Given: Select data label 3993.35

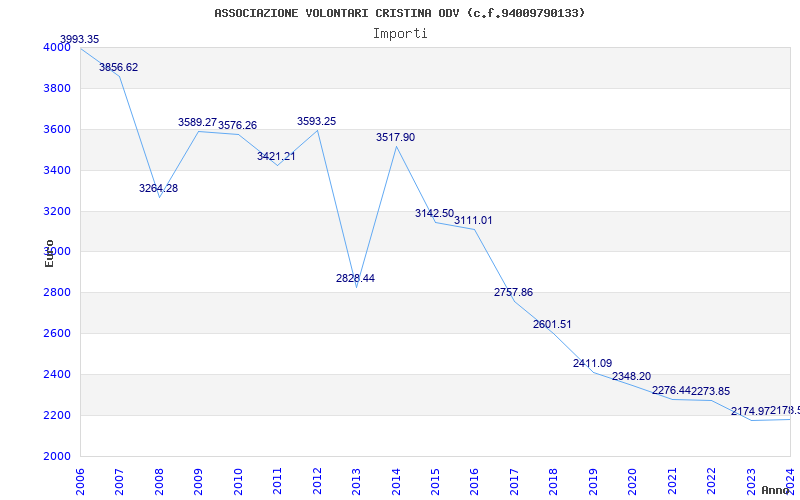Looking at the screenshot, I should pyautogui.click(x=80, y=39).
